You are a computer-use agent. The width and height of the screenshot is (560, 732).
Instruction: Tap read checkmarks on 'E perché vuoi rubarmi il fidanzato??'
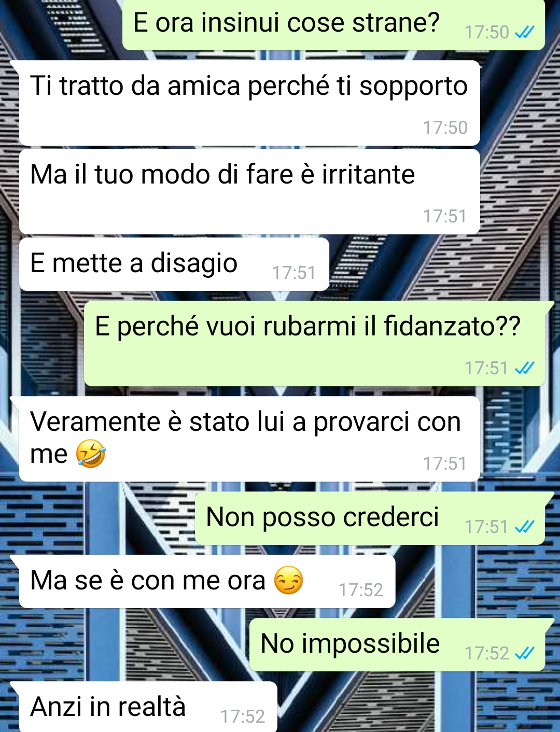point(524,368)
